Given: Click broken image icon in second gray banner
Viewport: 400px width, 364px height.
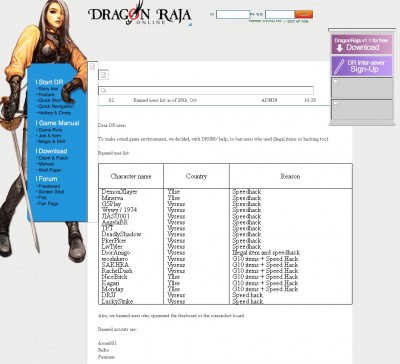Looking at the screenshot, I should [336, 104].
